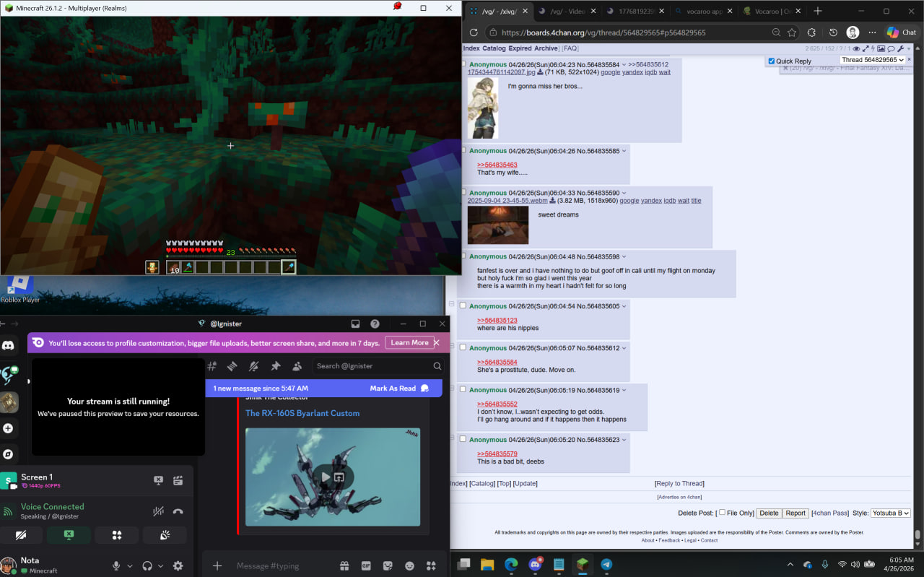
Task: Open Discord help question mark icon
Action: pos(375,324)
